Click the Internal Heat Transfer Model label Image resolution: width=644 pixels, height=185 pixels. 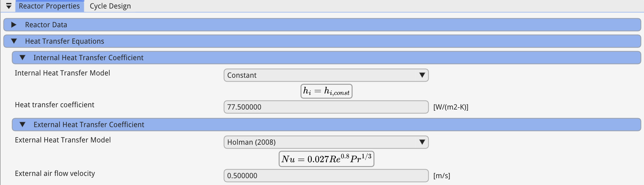coord(62,73)
